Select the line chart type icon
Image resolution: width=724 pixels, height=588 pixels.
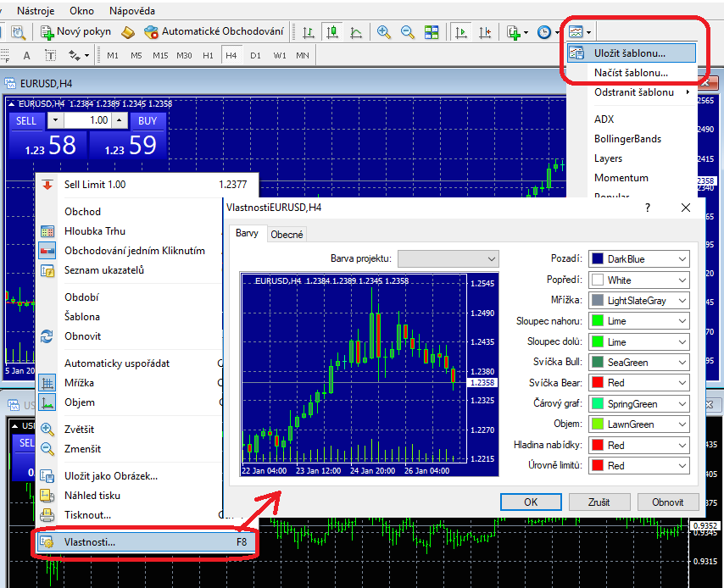coord(356,32)
